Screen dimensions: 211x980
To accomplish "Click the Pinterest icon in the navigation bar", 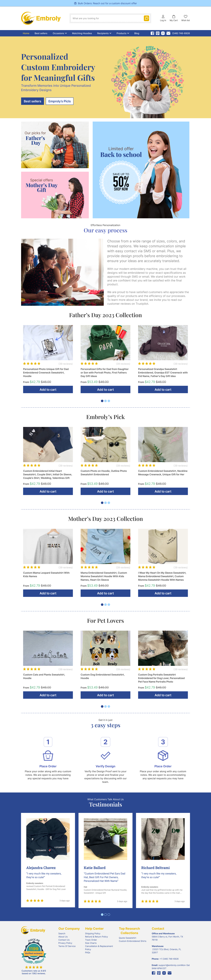I will click(x=158, y=33).
